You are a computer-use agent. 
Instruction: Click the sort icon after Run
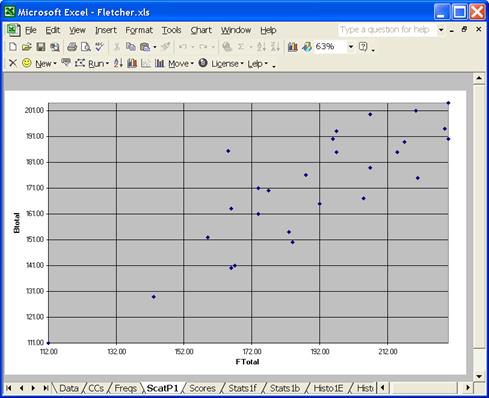118,63
